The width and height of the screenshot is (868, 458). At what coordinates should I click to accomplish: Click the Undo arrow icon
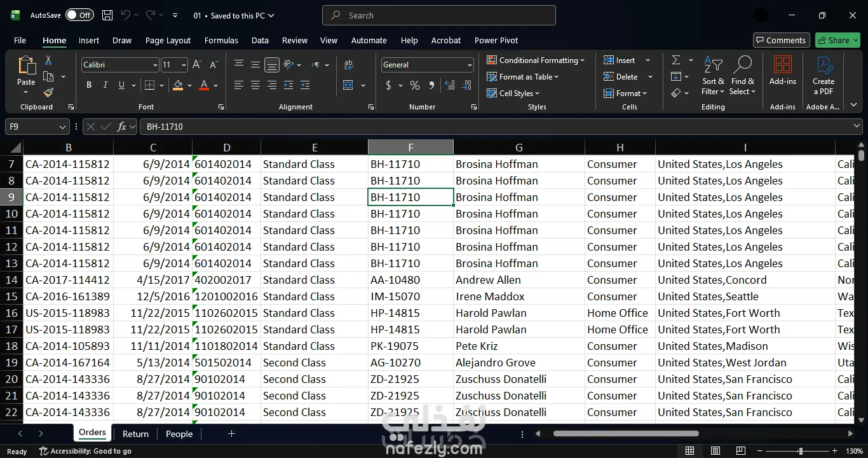[x=126, y=15]
